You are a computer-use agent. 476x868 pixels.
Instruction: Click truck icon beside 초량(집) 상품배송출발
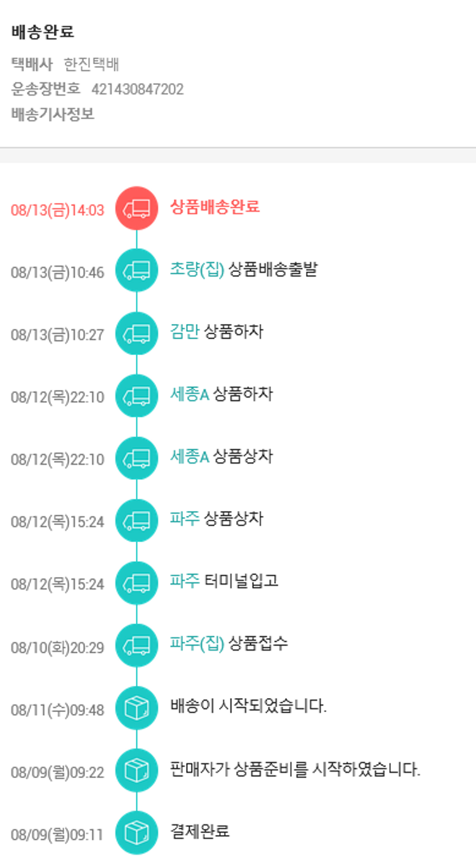[x=136, y=271]
